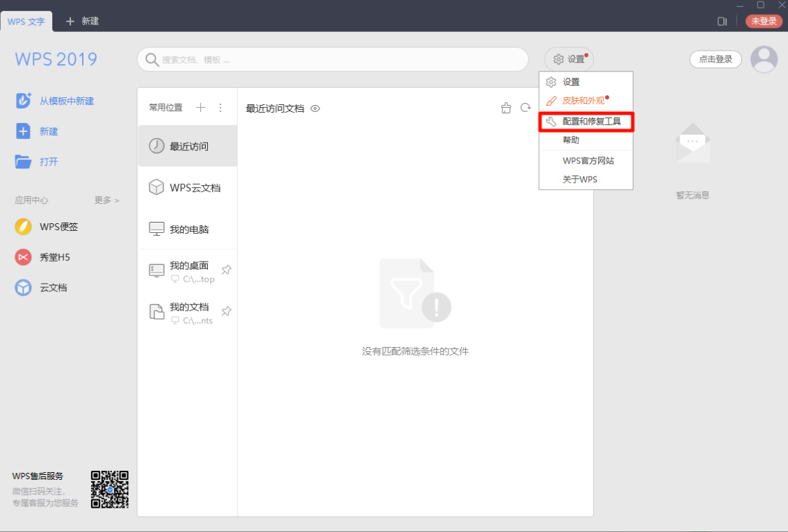The height and width of the screenshot is (532, 788).
Task: Click the 最近访问文档 heading
Action: [275, 108]
